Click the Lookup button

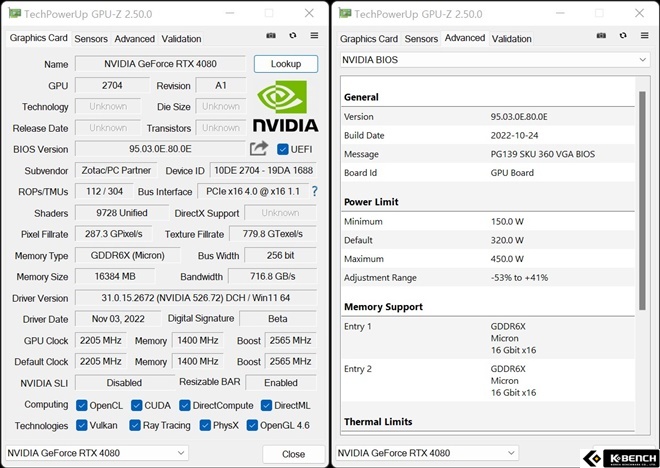click(286, 64)
